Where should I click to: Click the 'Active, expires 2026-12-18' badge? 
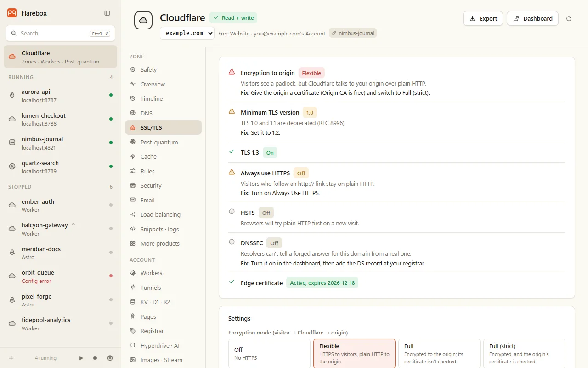(x=322, y=282)
